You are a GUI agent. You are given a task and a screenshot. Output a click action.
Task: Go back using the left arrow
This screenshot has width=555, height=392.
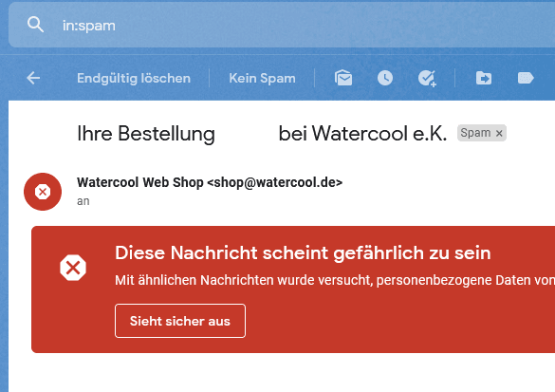coord(33,78)
